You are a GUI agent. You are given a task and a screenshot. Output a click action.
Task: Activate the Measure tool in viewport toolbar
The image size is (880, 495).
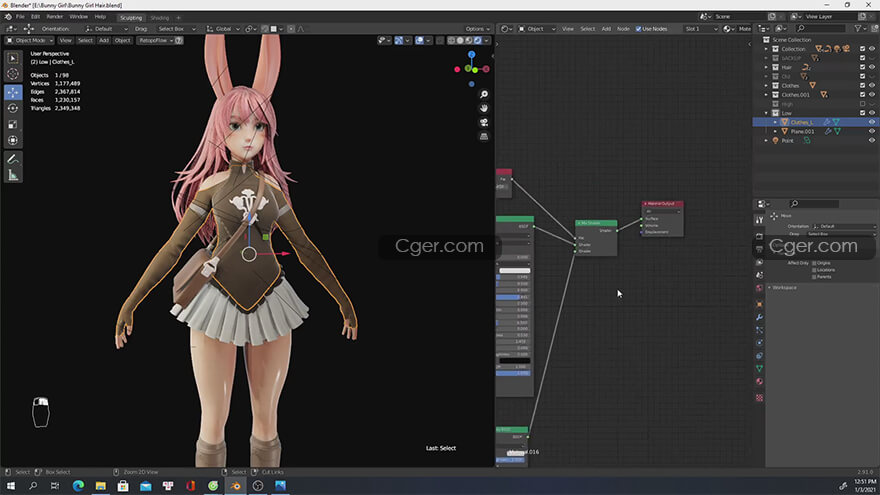[x=13, y=175]
